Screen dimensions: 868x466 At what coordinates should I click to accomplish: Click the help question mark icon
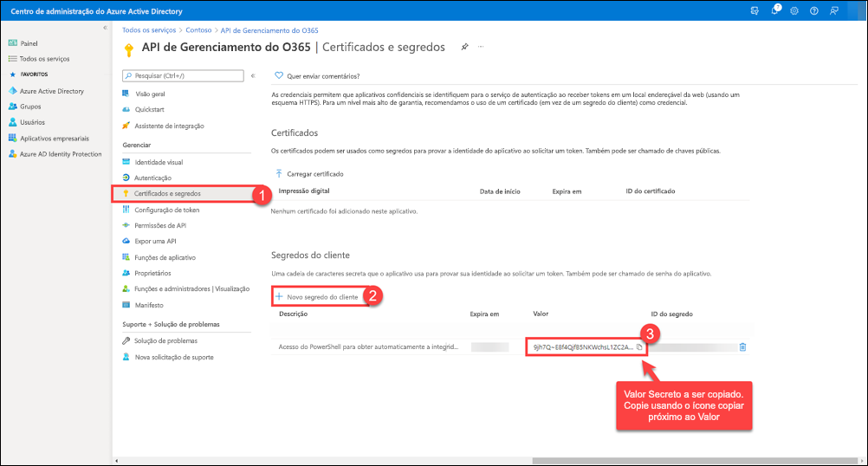(x=813, y=10)
